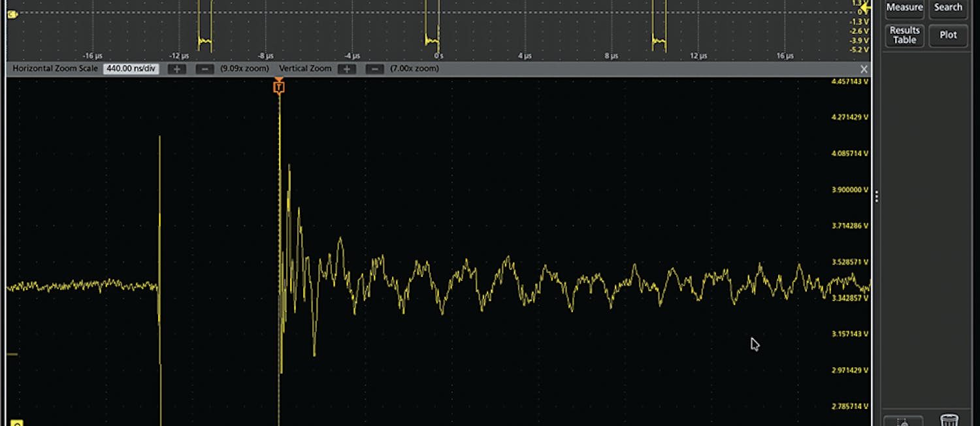Decrease vertical zoom with the minus icon
Viewport: 980px width, 426px height.
[374, 69]
